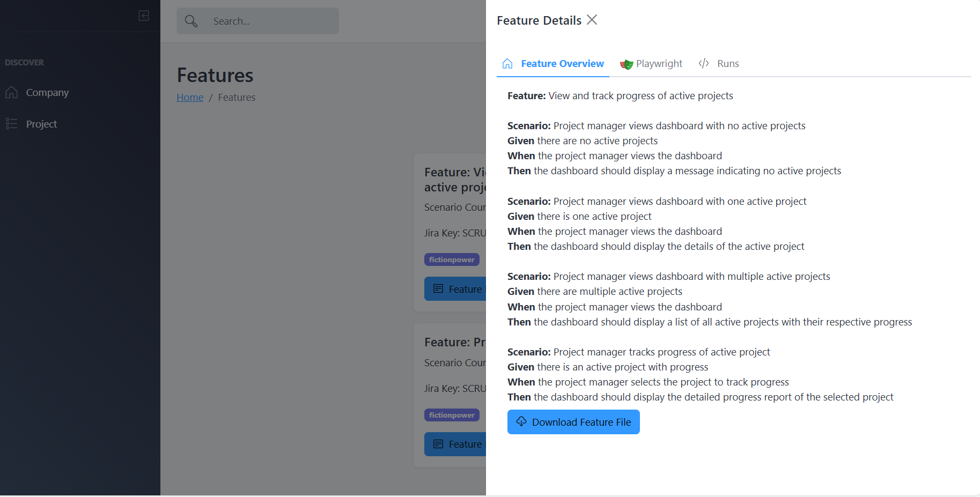Click the Playwright masks icon
Image resolution: width=980 pixels, height=497 pixels.
(626, 64)
